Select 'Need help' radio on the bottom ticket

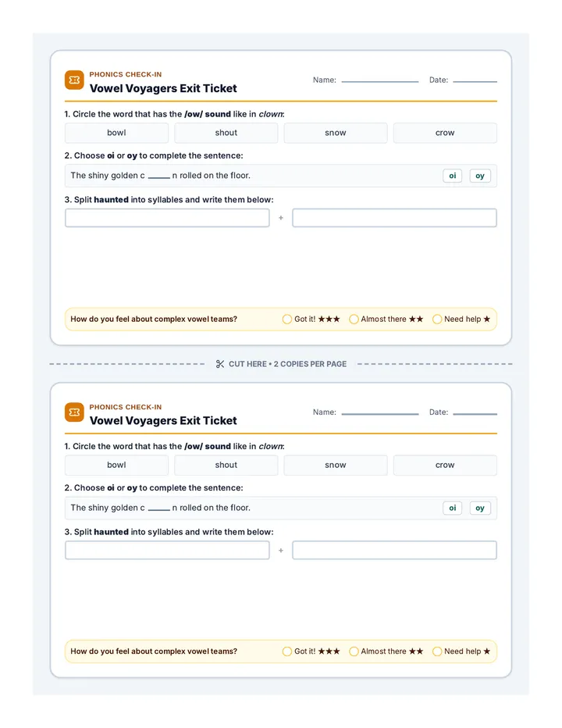tap(436, 651)
